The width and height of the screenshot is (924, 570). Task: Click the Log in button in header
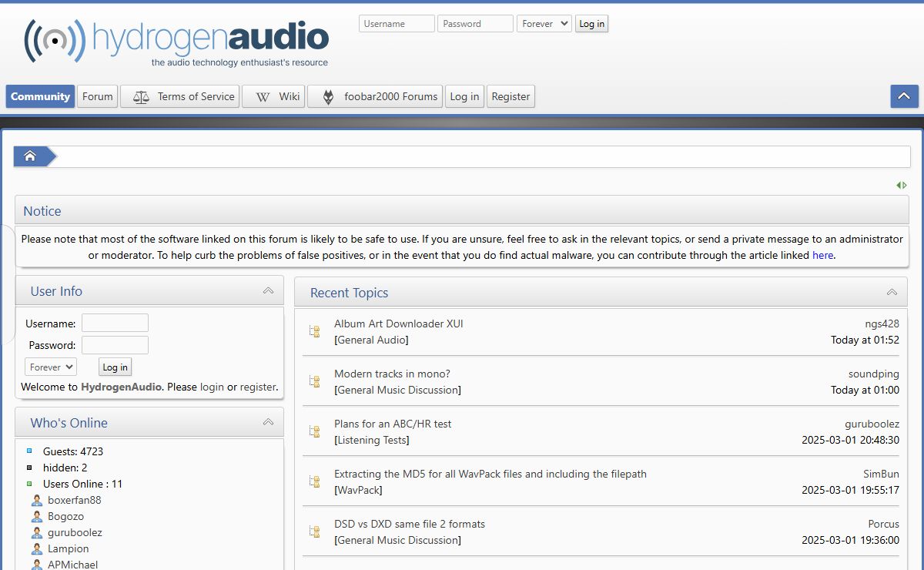(x=592, y=24)
